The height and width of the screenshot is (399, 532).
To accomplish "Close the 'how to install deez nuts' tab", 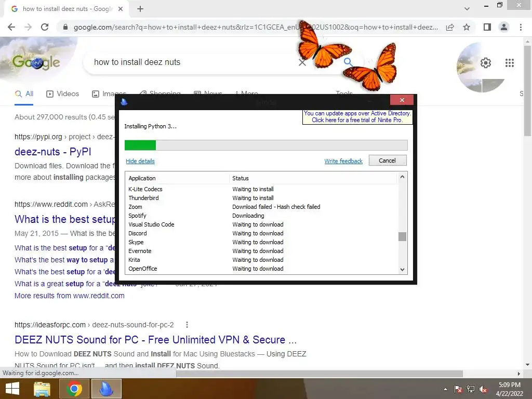I will click(121, 9).
